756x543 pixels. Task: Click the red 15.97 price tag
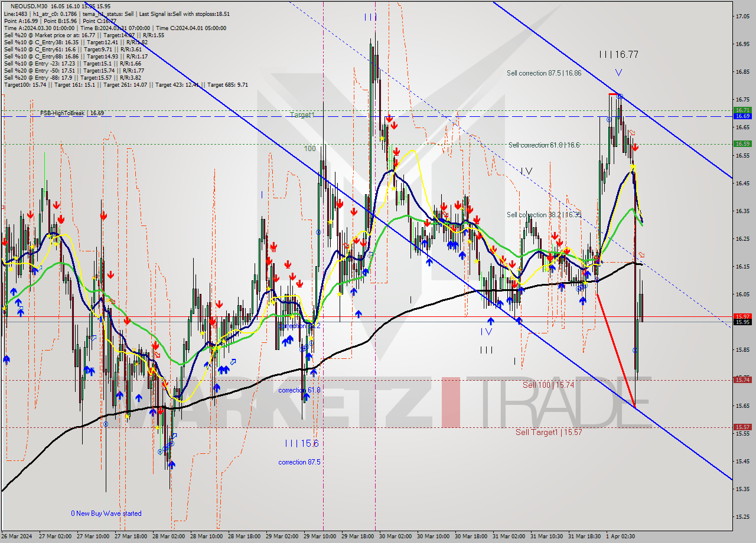click(742, 316)
